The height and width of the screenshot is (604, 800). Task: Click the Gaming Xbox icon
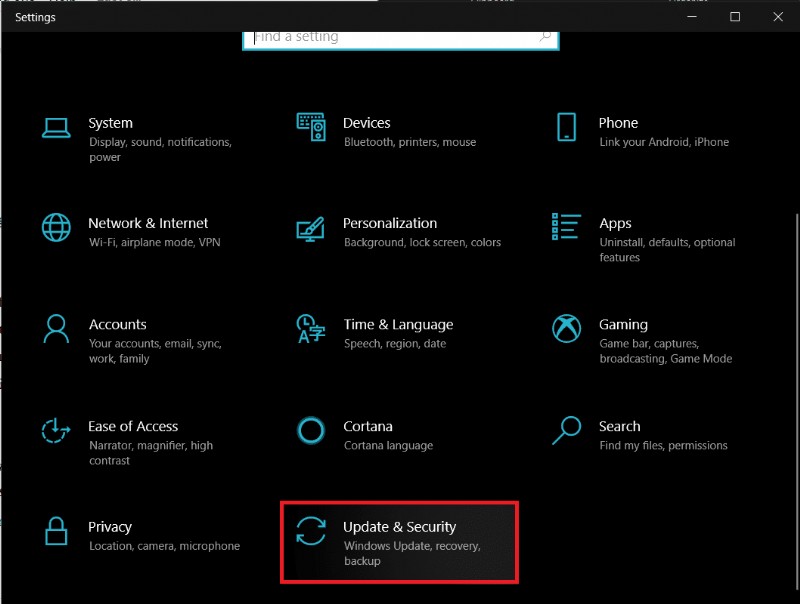point(566,329)
